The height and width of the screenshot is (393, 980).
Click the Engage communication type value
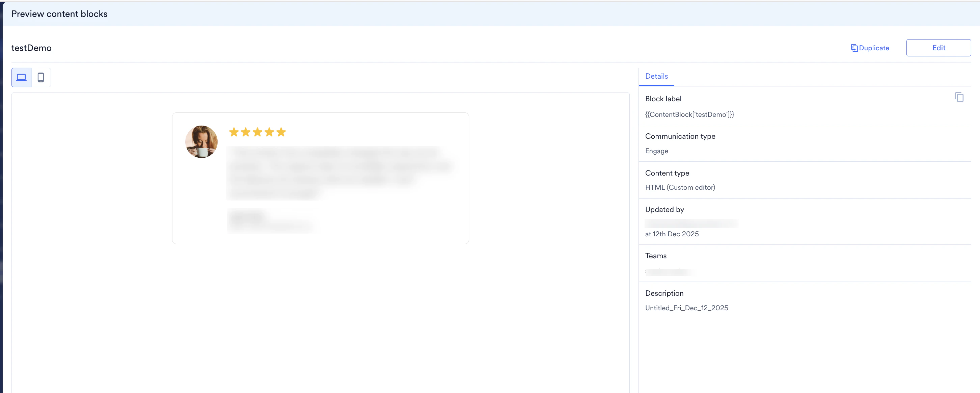[x=657, y=151]
